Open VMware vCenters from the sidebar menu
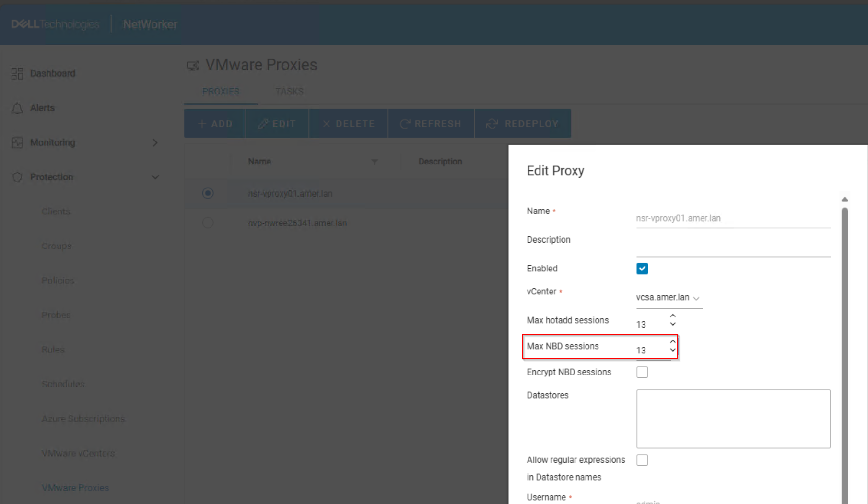Image resolution: width=868 pixels, height=504 pixels. pyautogui.click(x=78, y=453)
